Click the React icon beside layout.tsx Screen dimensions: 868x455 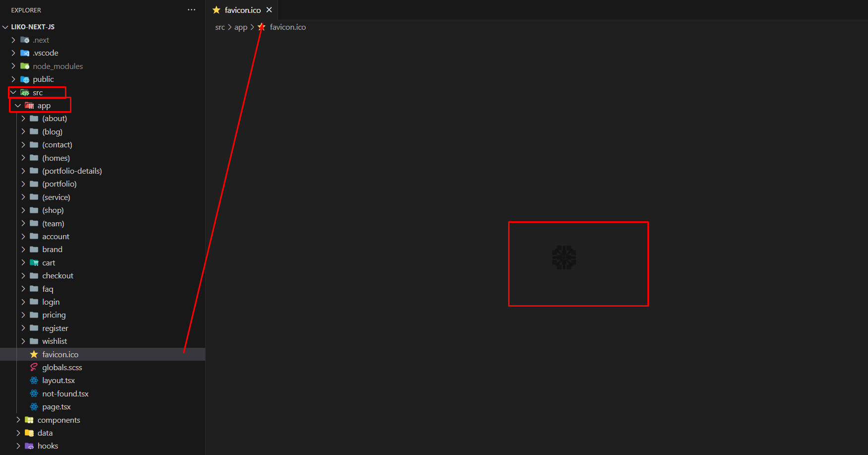[x=34, y=381]
